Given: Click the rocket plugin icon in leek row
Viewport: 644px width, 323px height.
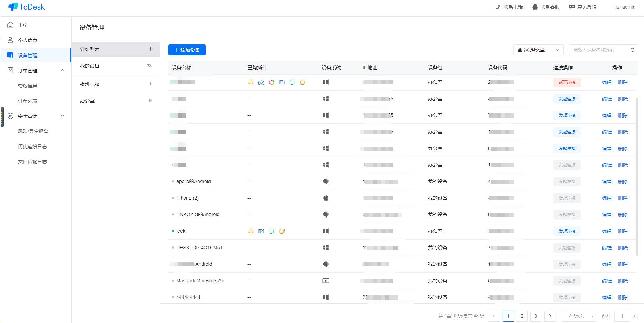Looking at the screenshot, I should [251, 231].
